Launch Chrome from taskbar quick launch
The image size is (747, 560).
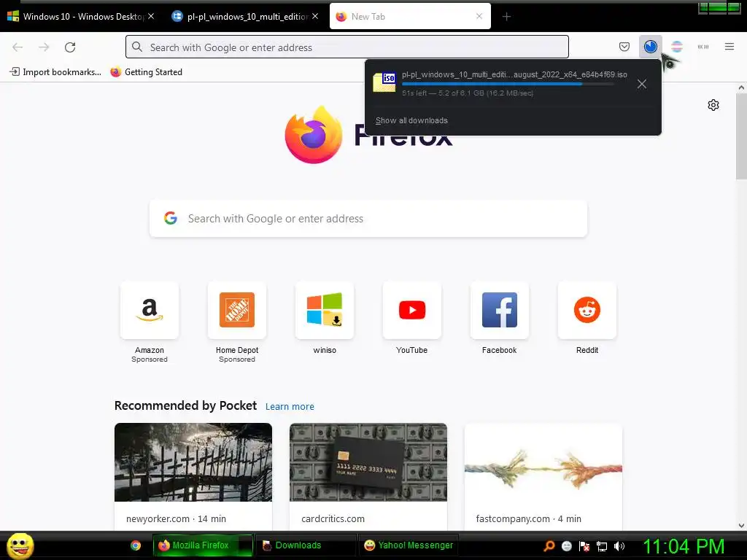(x=136, y=545)
